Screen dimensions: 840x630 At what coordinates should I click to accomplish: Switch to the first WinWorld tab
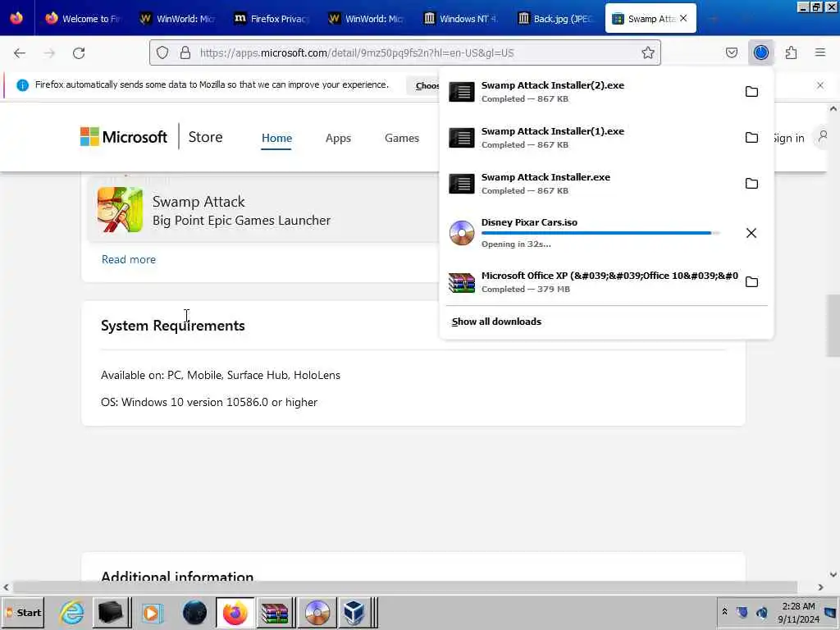177,18
